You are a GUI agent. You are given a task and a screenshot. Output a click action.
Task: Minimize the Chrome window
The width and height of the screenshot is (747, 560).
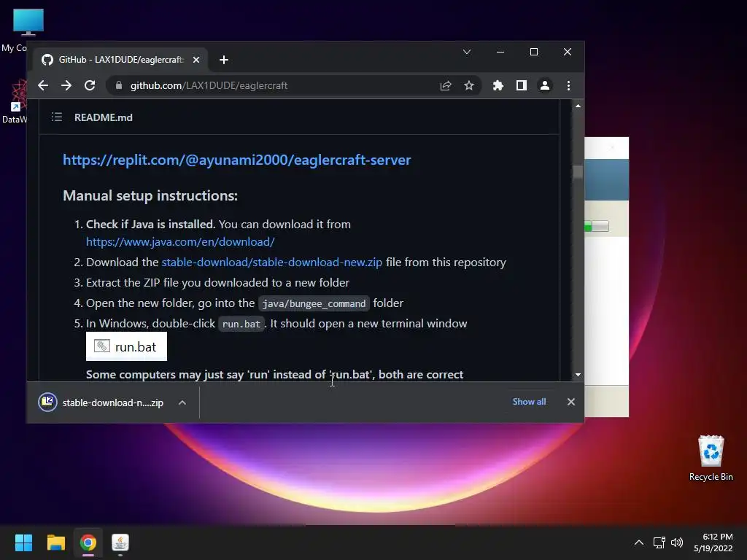(500, 52)
